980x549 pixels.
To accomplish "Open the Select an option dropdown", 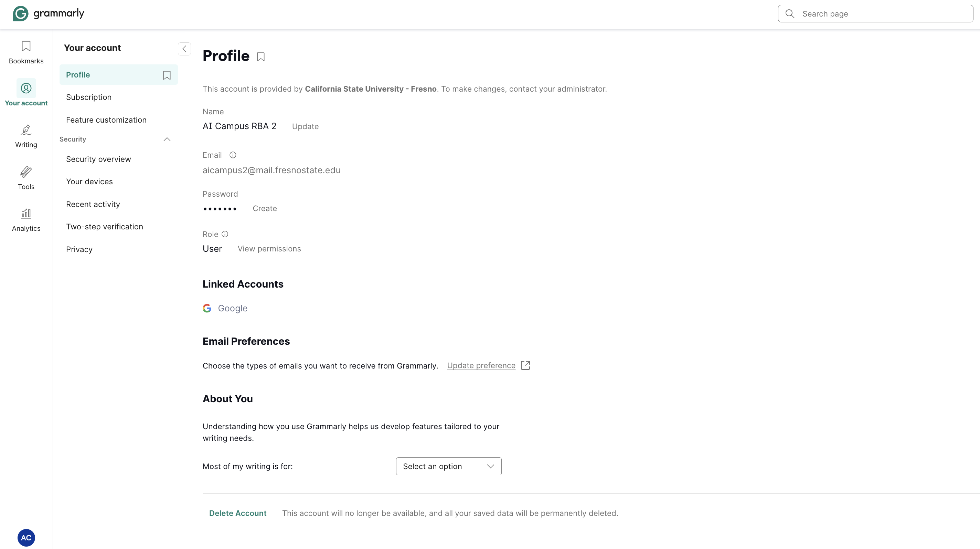I will point(448,466).
